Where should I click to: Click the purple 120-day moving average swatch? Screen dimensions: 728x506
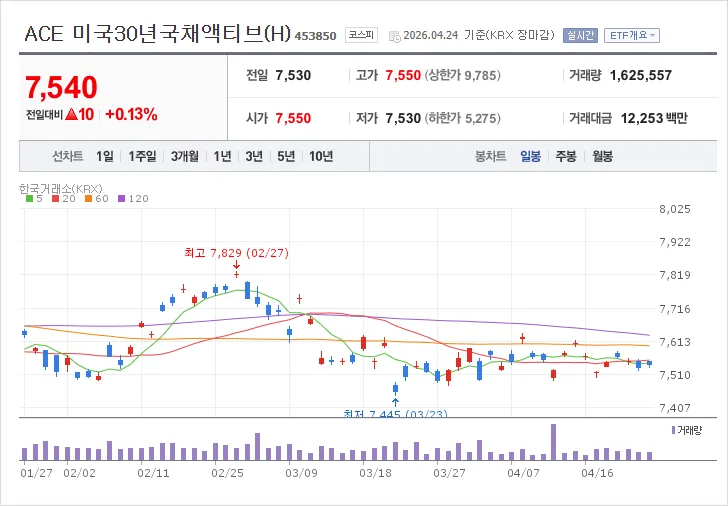point(122,199)
